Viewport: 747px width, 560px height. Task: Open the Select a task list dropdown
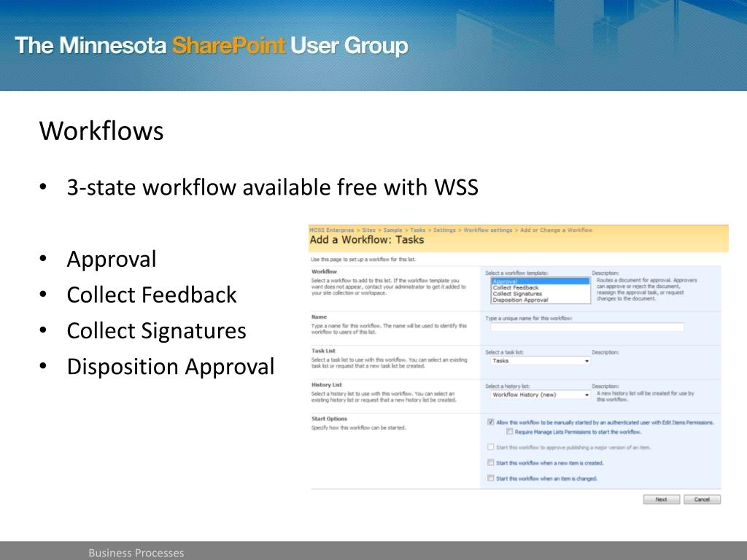(x=541, y=361)
